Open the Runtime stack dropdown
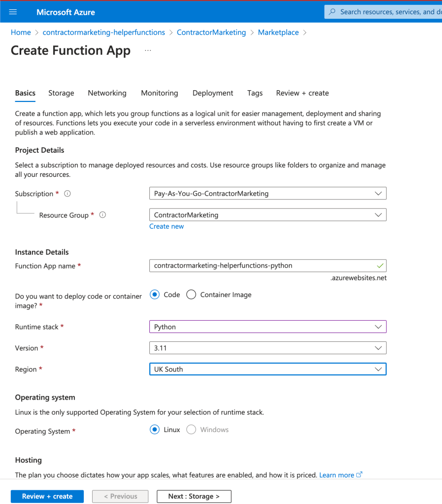442x504 pixels. [268, 327]
